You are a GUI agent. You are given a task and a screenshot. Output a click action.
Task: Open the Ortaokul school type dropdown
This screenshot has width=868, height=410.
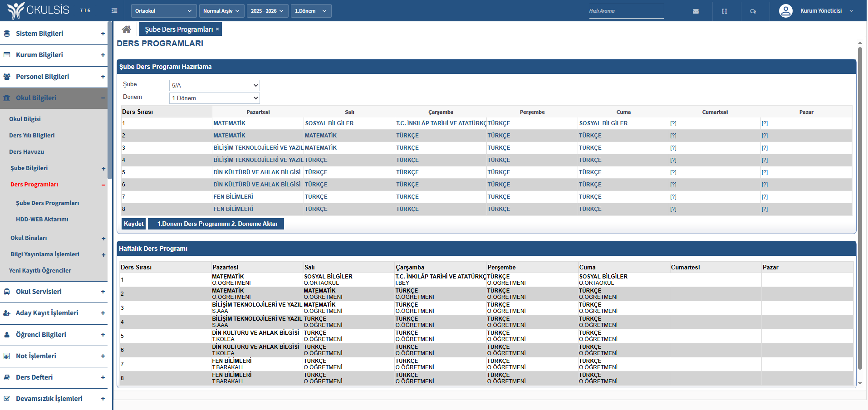[x=163, y=11]
